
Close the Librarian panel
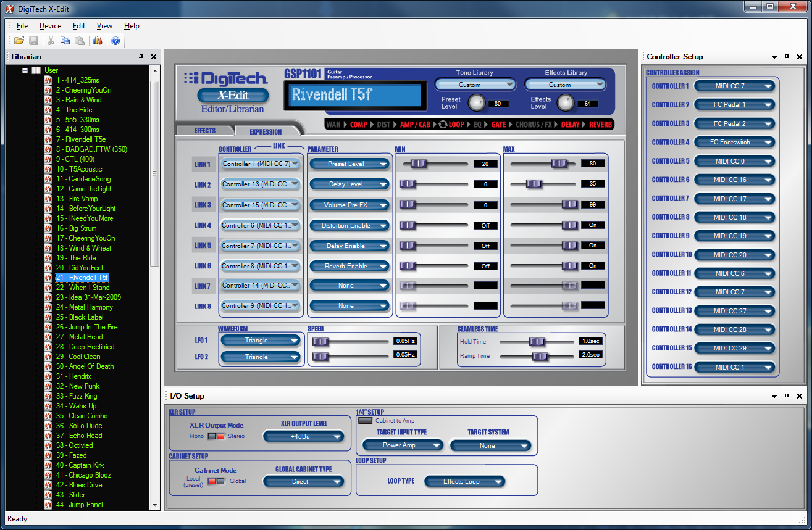coord(154,57)
